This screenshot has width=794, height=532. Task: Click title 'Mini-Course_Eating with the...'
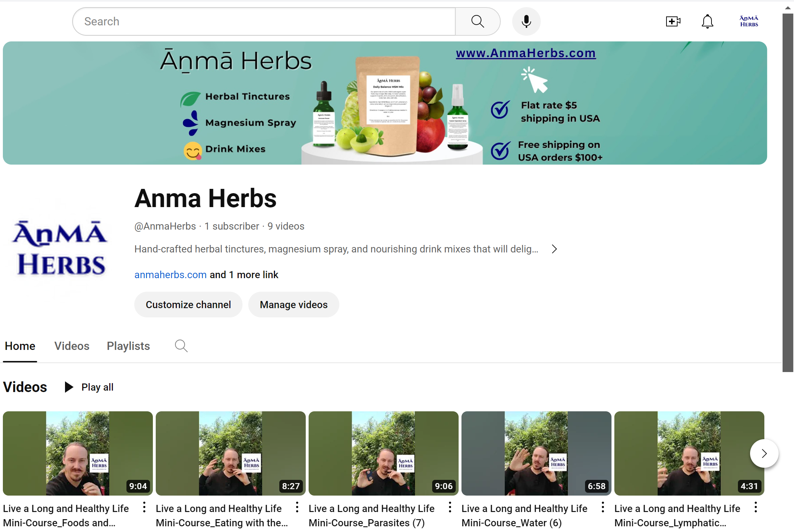[x=222, y=523]
